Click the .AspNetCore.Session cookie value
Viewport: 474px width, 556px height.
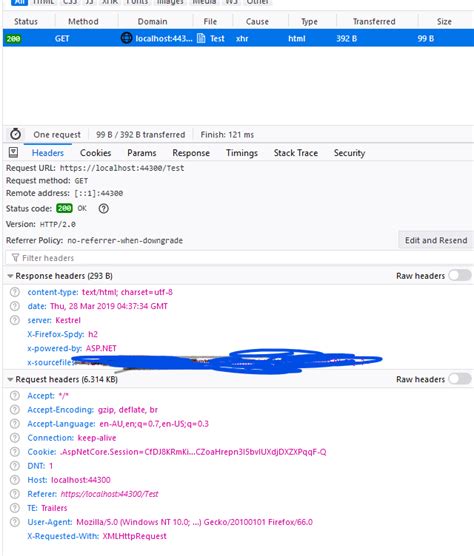[193, 452]
